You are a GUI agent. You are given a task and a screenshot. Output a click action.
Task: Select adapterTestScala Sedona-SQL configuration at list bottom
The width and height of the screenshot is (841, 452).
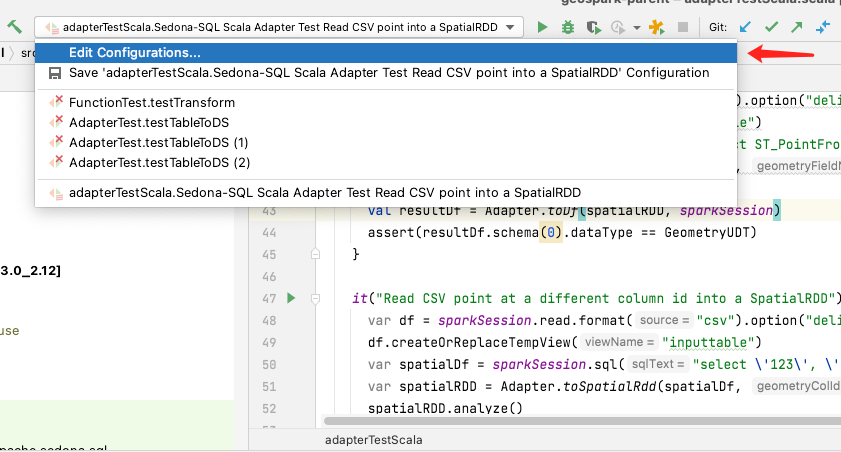pyautogui.click(x=324, y=192)
